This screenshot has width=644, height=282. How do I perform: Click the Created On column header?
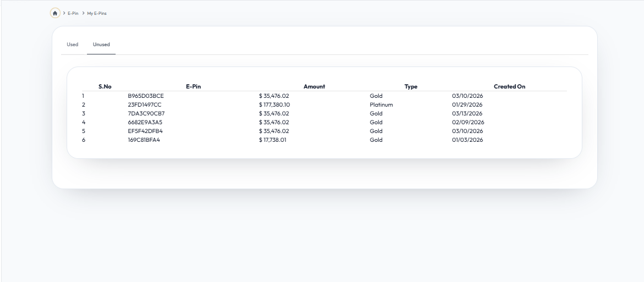(509, 86)
